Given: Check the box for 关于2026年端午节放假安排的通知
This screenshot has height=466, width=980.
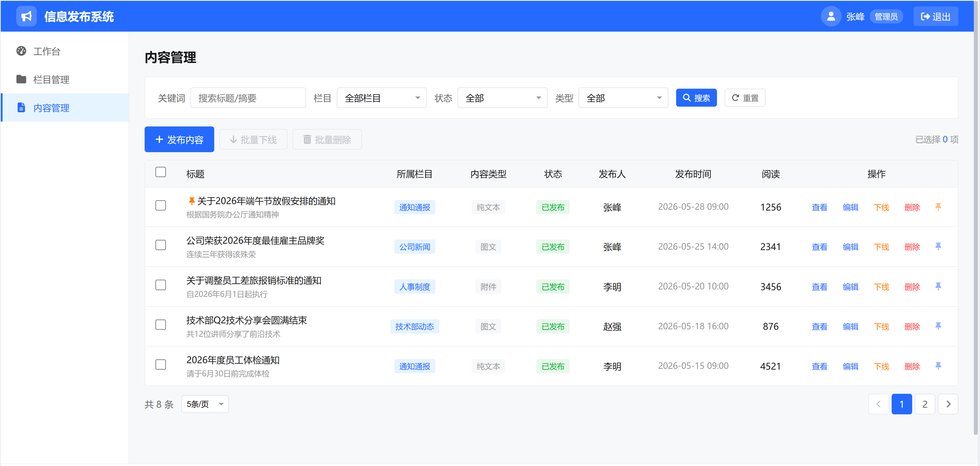Looking at the screenshot, I should pos(161,206).
